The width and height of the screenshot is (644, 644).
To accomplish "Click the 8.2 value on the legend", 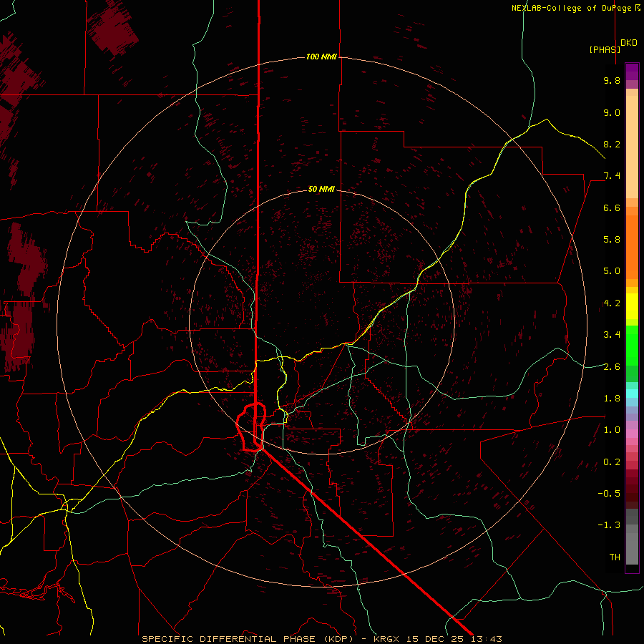I will [x=612, y=144].
